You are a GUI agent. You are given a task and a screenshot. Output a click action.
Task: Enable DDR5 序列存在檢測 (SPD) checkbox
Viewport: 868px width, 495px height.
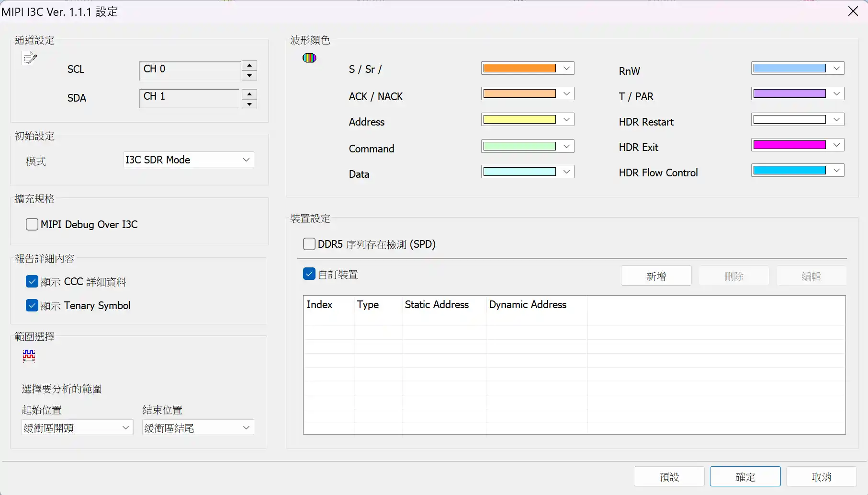(x=309, y=244)
